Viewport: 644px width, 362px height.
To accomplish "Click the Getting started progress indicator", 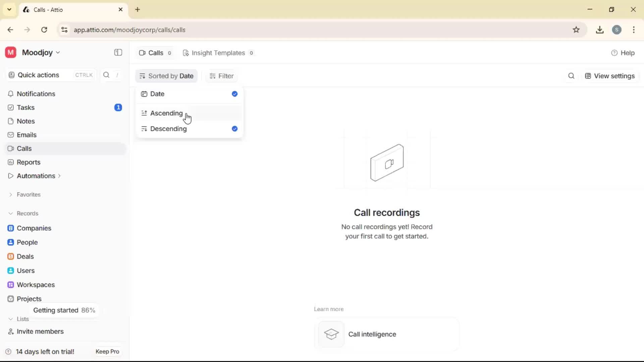I will click(x=64, y=310).
